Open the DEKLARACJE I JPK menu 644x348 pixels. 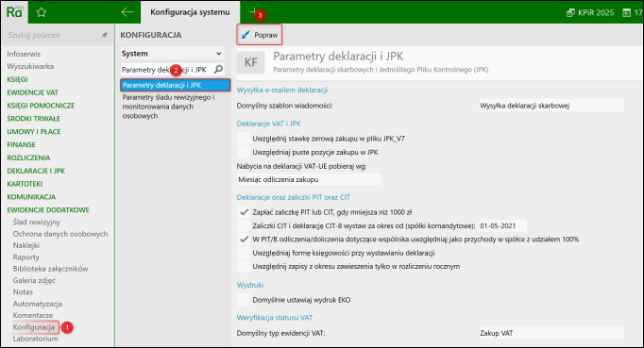click(x=36, y=171)
